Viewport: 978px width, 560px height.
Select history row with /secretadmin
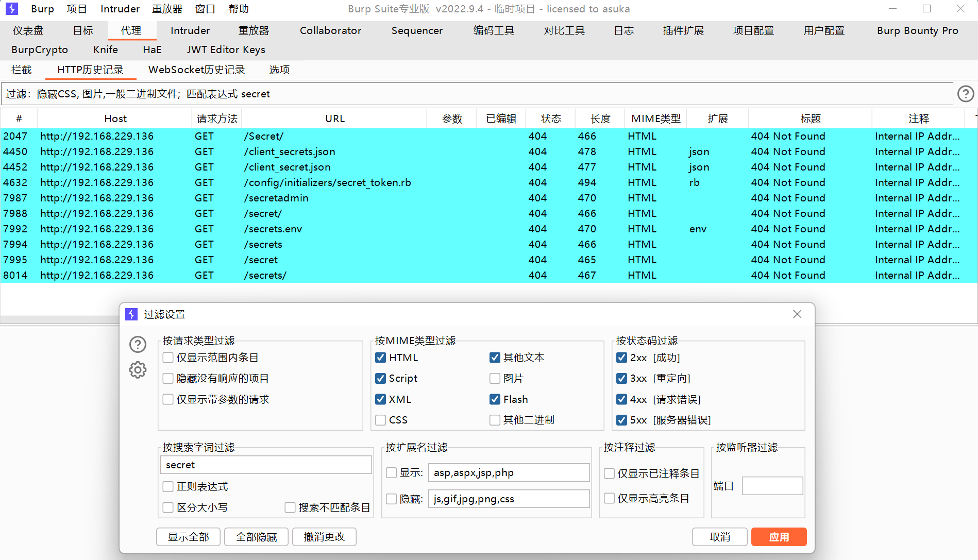point(488,198)
